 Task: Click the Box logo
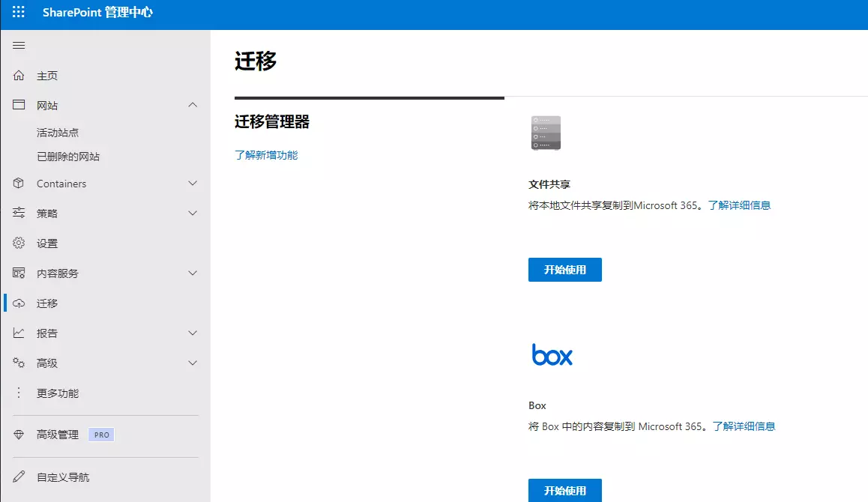pos(552,355)
